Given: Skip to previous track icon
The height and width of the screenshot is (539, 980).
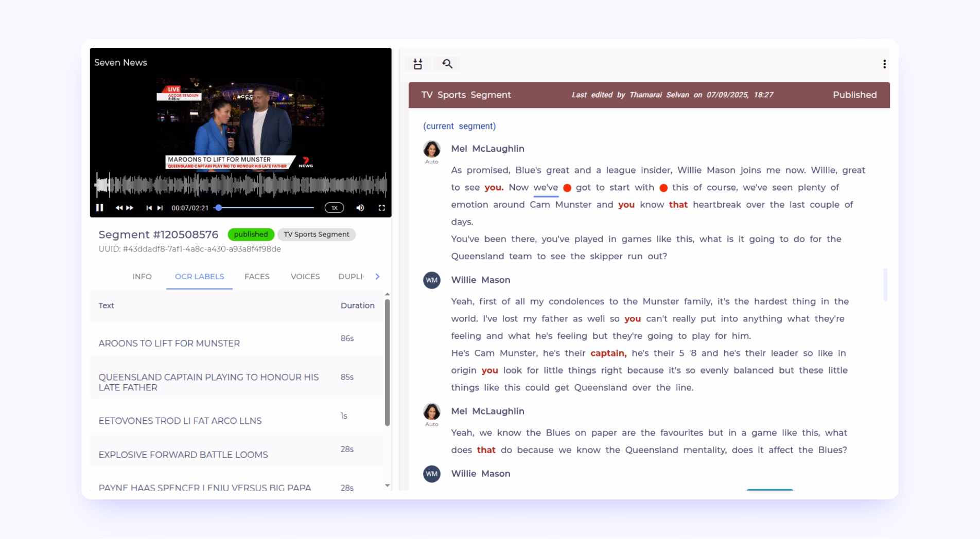Looking at the screenshot, I should click(x=149, y=208).
